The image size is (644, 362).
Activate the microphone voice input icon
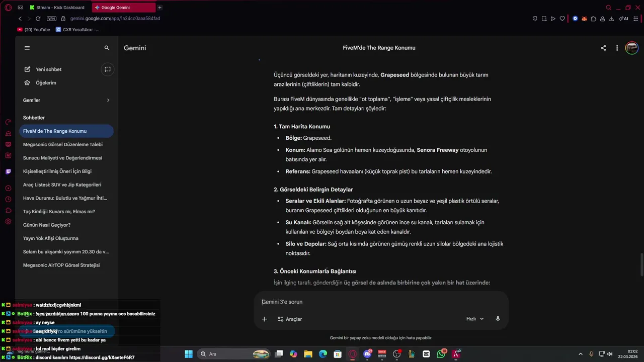[498, 319]
